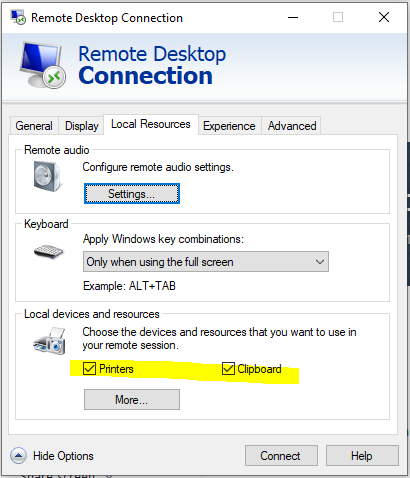
Task: Select the Local Resources tab
Action: tap(151, 124)
